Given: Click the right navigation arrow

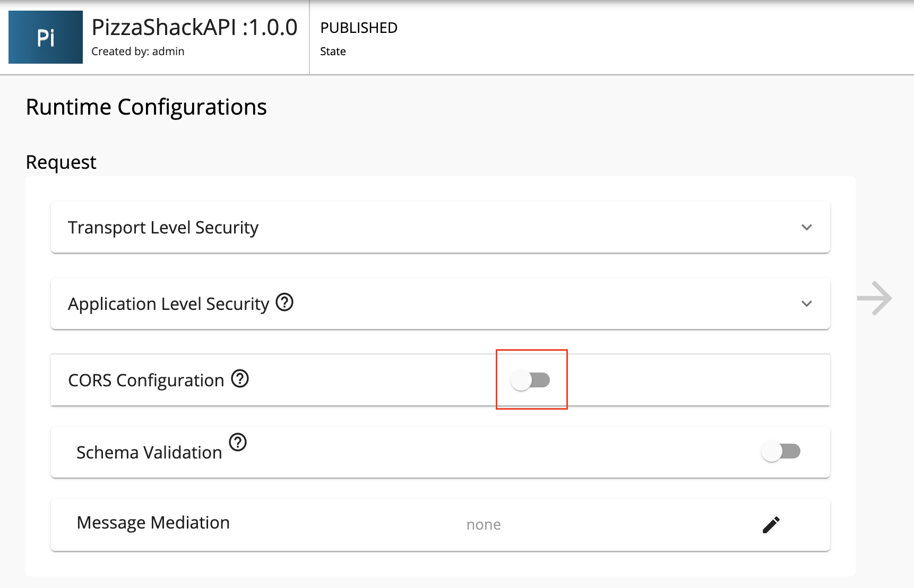Looking at the screenshot, I should tap(875, 298).
